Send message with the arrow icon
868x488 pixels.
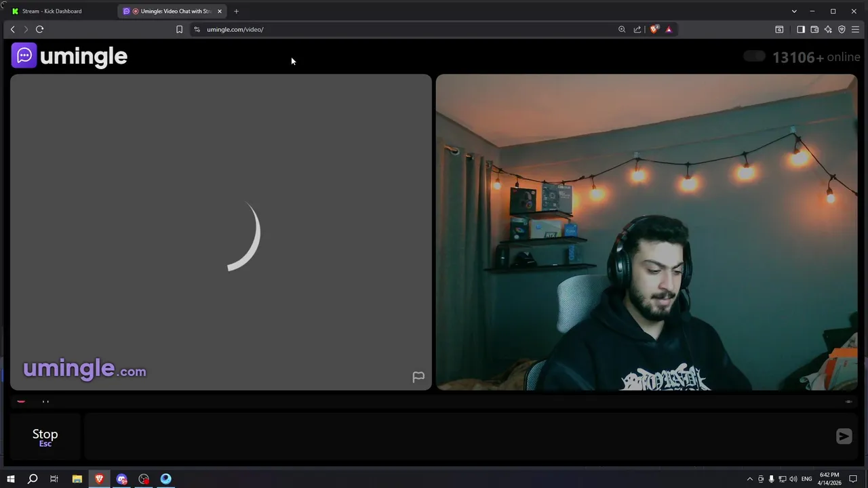click(844, 436)
